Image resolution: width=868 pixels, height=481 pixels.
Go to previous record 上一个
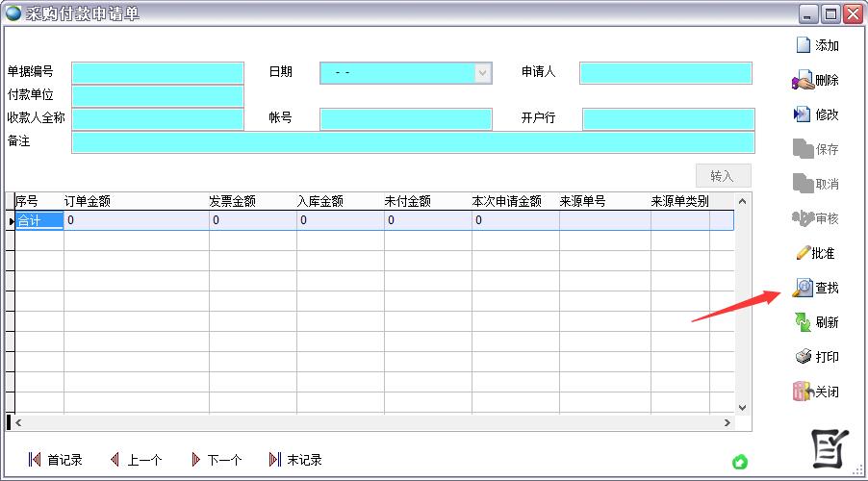[x=115, y=460]
